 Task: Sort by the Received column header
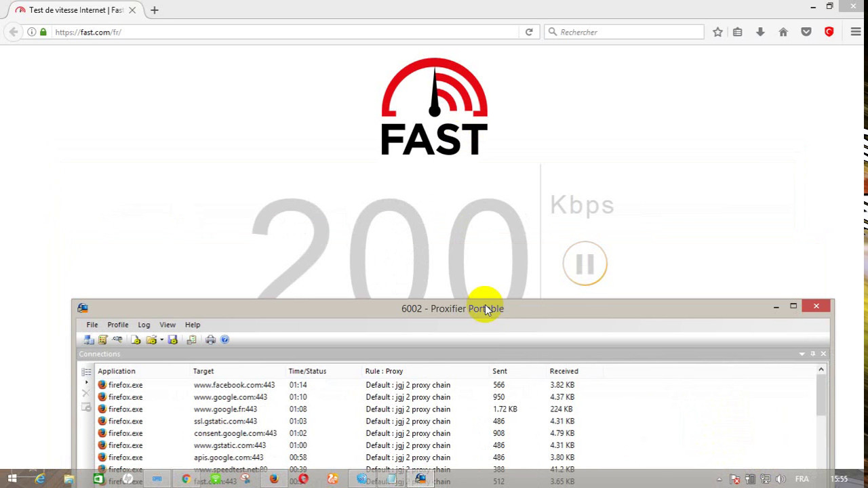575,371
